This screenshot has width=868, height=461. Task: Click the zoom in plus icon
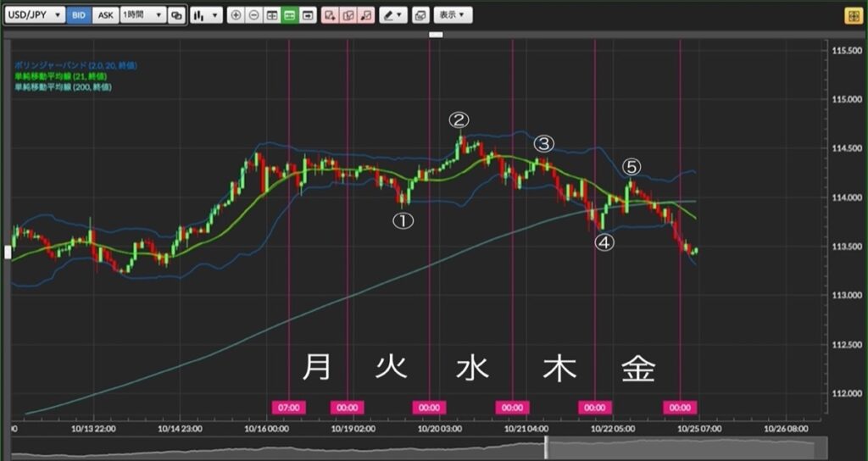pos(236,15)
